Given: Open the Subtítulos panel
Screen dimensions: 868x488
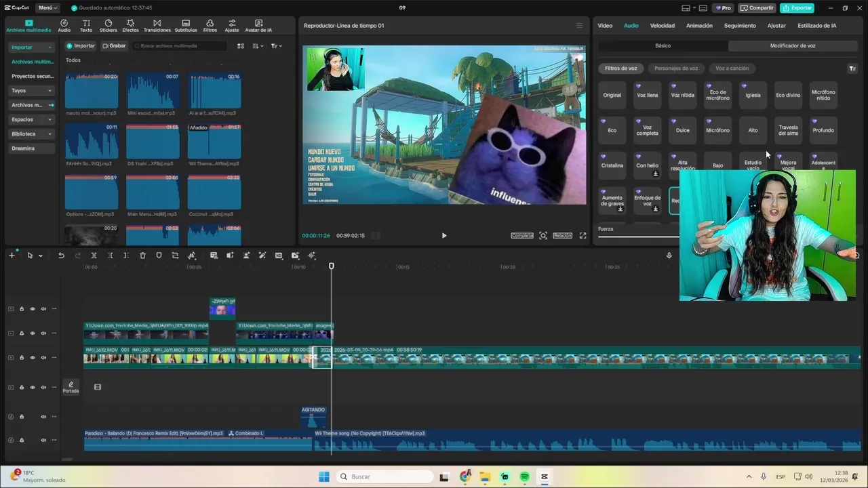Looking at the screenshot, I should pos(186,26).
